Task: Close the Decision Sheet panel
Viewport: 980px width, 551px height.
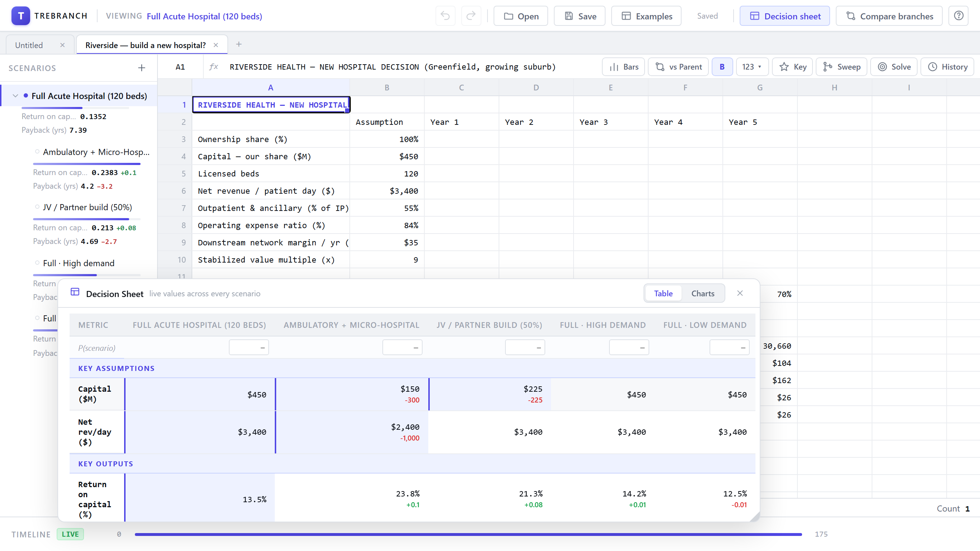Action: point(740,293)
